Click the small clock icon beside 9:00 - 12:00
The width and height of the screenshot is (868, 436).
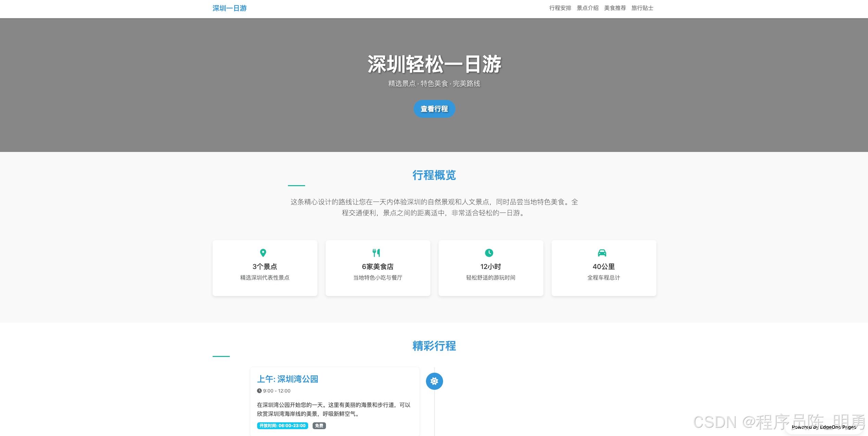click(259, 391)
